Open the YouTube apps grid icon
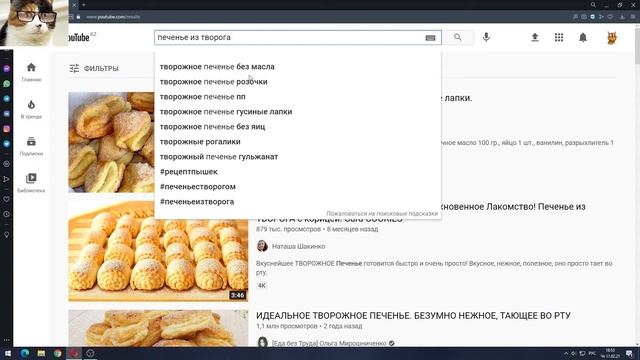Viewport: 640px width, 360px height. pyautogui.click(x=559, y=38)
